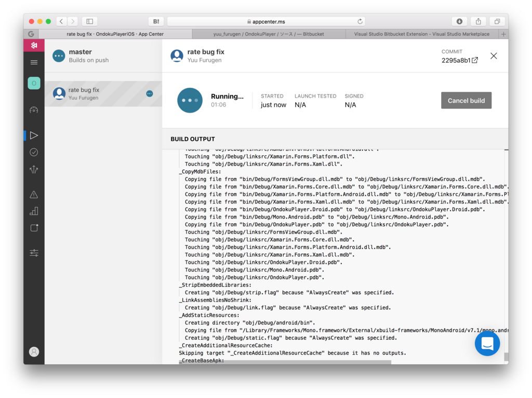Screen dimensions: 532x398
Task: Click the STARTED just now value
Action: tap(273, 105)
